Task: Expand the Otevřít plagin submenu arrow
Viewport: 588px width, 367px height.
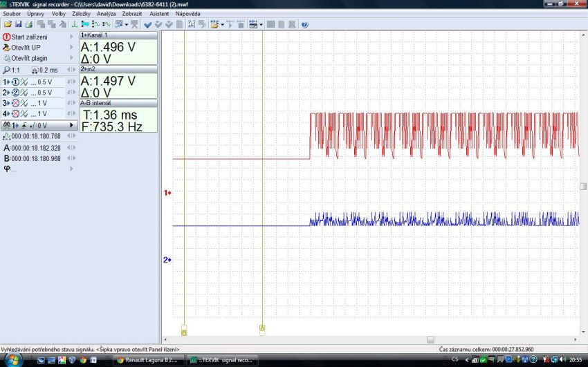Action: pos(71,57)
